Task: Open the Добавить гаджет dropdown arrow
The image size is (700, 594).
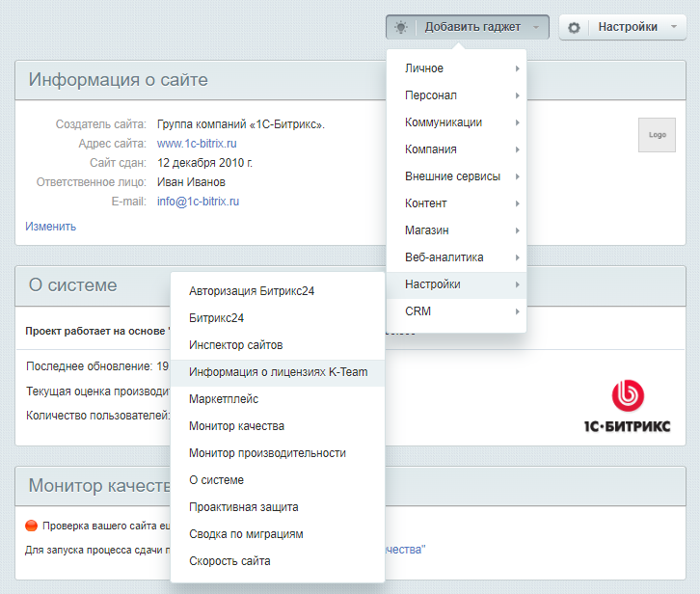Action: pyautogui.click(x=536, y=27)
